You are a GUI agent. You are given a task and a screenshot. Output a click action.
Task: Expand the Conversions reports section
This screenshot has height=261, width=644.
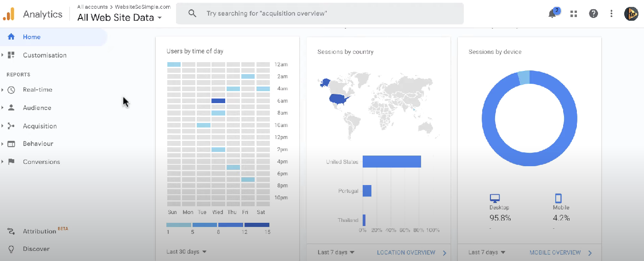click(41, 162)
